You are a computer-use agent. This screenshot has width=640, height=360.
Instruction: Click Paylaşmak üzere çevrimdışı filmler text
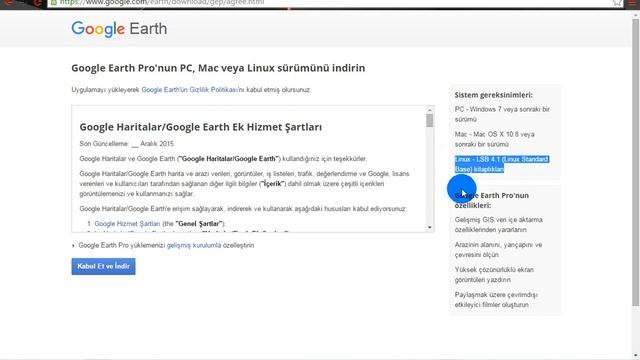(x=496, y=300)
